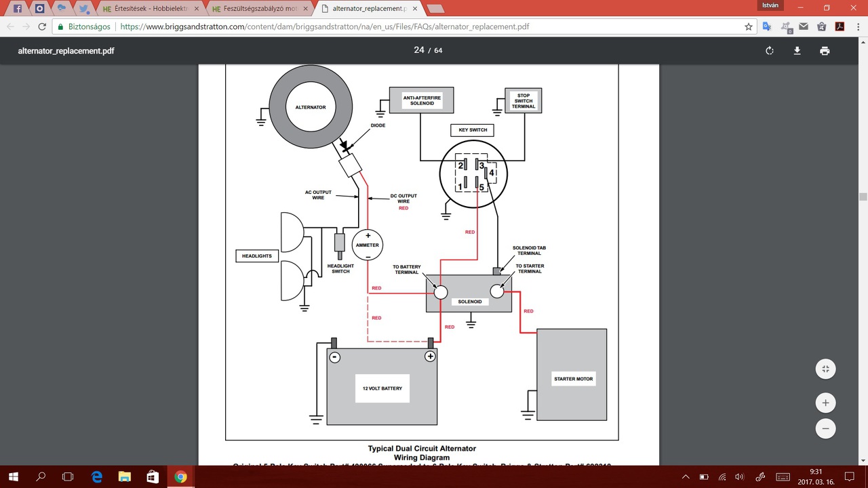
Task: Open the Wi-Fi network tray icon
Action: [722, 476]
